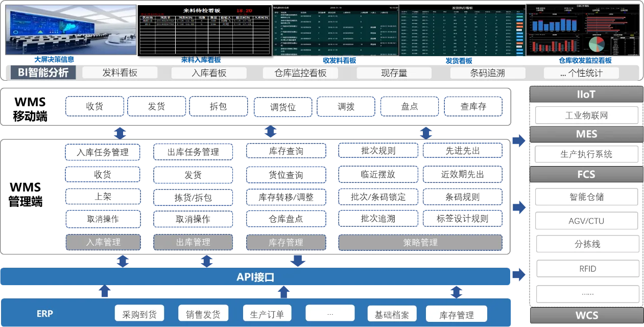Image resolution: width=644 pixels, height=327 pixels.
Task: Select the 盘点 mobile function box
Action: point(410,107)
